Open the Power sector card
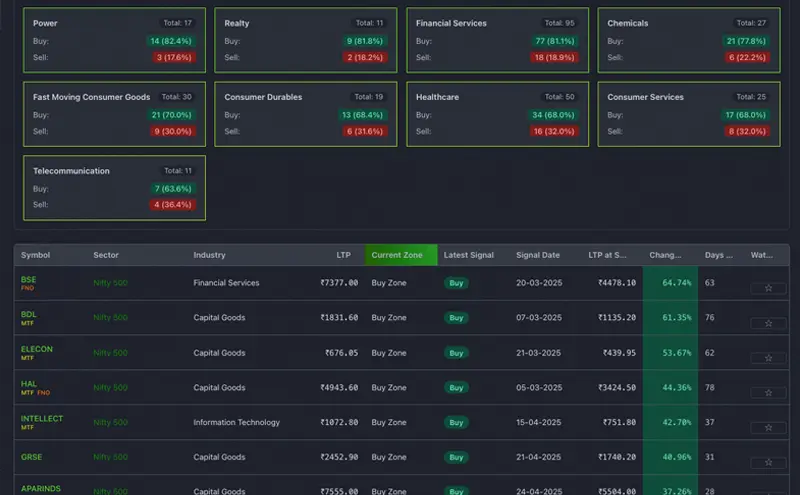 click(114, 40)
